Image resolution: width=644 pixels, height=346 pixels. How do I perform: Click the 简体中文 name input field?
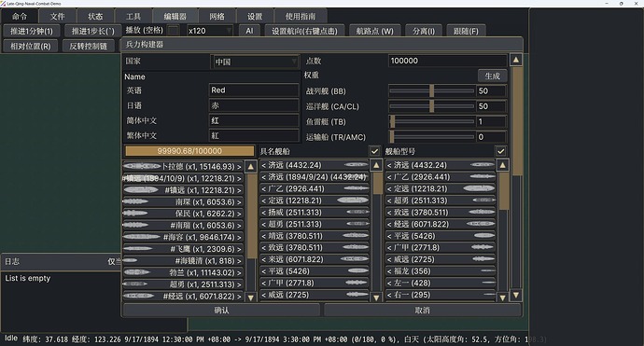pyautogui.click(x=254, y=120)
